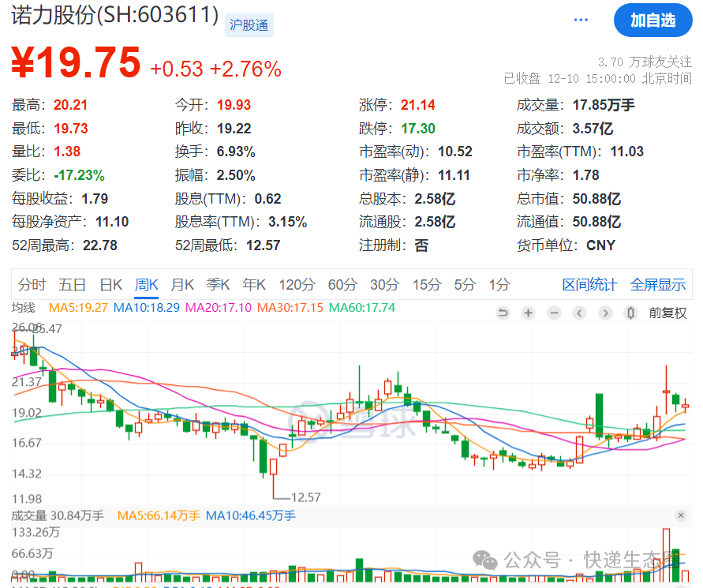Click the 加自选 add-to-watchlist button
Viewport: 703px width, 588px height.
(x=653, y=21)
